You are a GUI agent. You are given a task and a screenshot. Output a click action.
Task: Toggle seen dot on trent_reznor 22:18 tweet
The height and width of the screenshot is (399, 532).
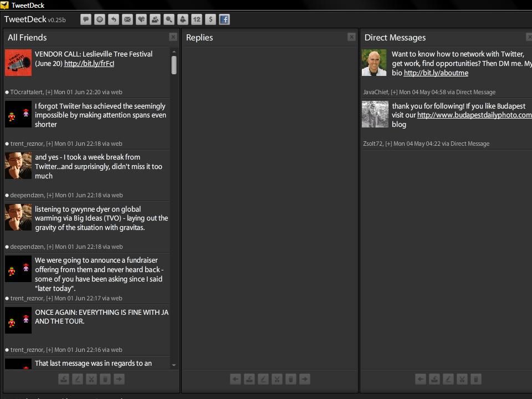(x=7, y=144)
